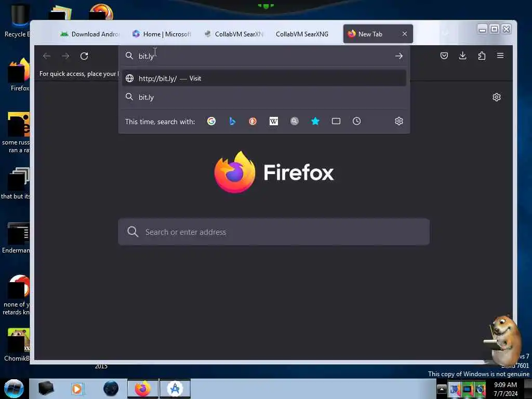Open the Pocket save icon
The image size is (532, 399).
point(444,56)
